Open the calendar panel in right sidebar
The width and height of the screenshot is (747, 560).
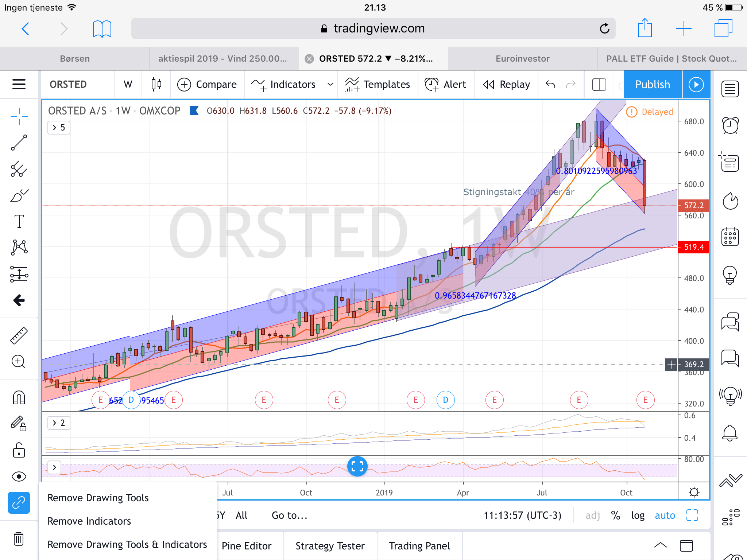(x=730, y=237)
